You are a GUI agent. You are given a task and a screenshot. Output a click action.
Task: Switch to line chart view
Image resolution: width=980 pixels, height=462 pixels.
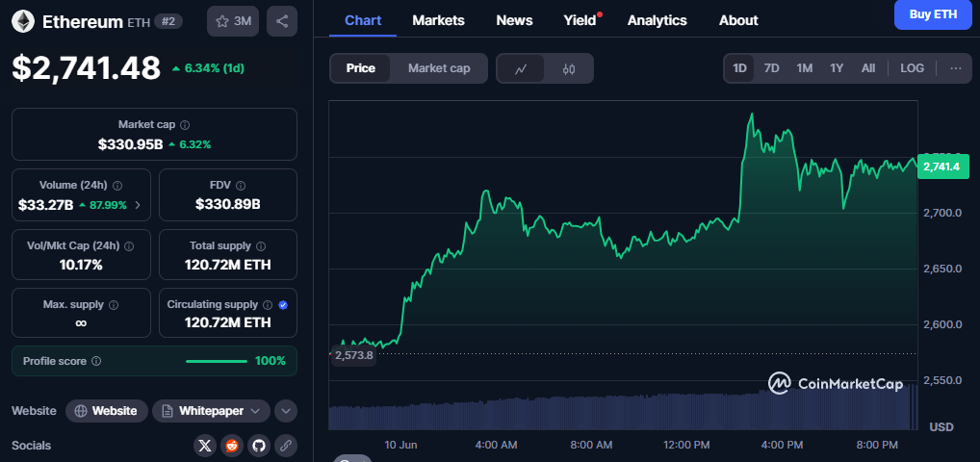(521, 68)
